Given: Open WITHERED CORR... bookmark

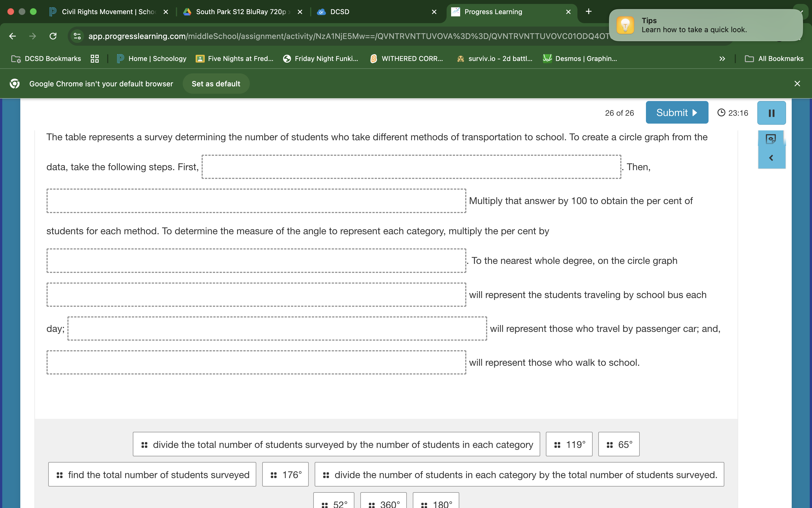Looking at the screenshot, I should coord(406,58).
